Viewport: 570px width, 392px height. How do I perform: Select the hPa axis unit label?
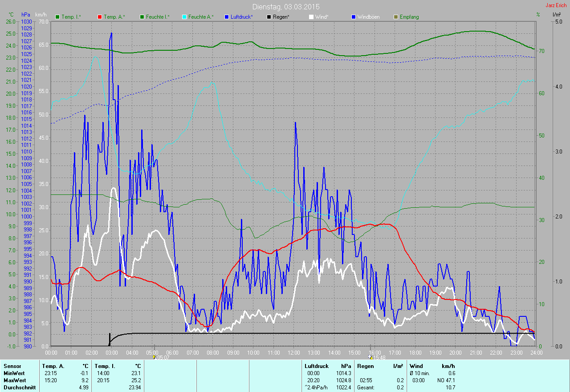26,15
